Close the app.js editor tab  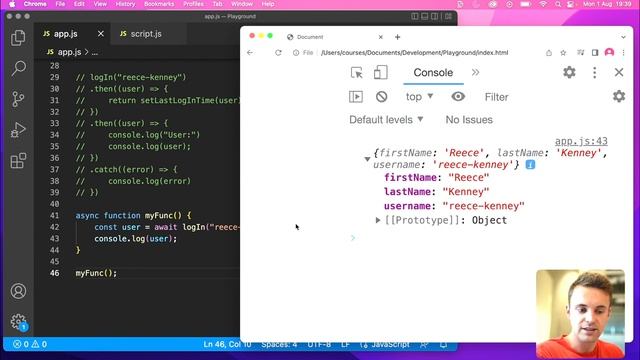tap(101, 34)
